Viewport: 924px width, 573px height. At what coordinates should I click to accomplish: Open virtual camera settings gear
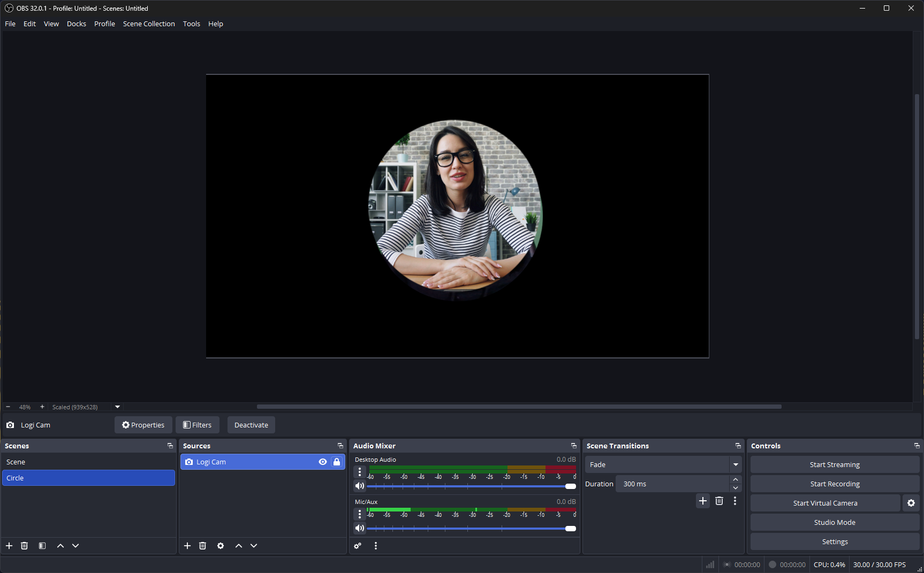click(911, 503)
